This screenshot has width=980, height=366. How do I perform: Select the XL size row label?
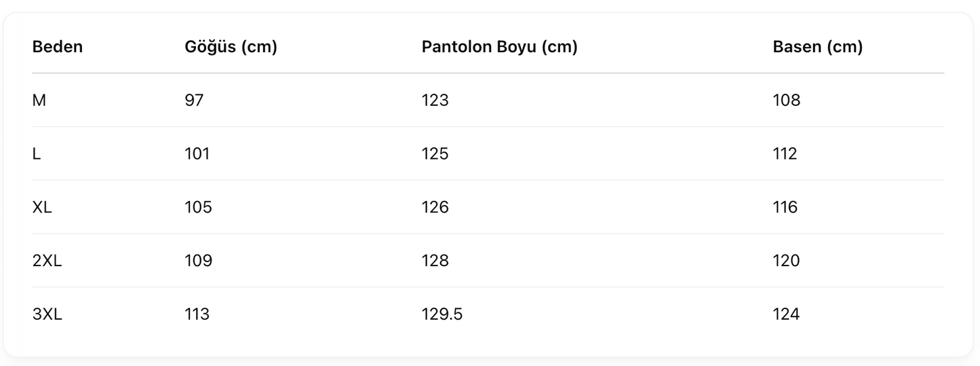42,207
